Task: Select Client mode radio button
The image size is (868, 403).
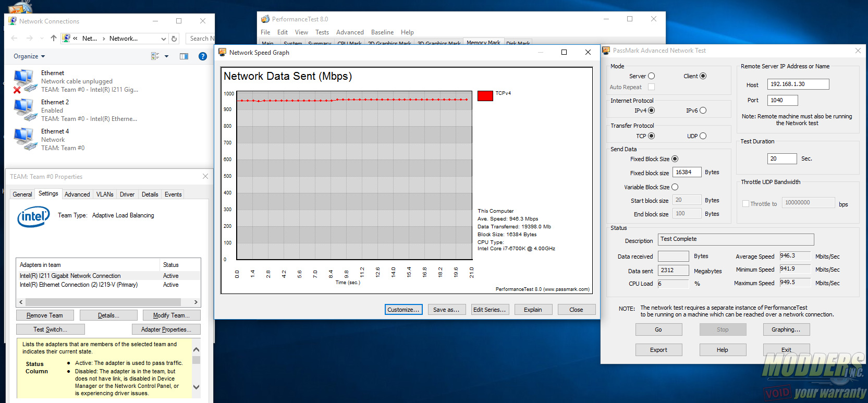Action: tap(703, 76)
